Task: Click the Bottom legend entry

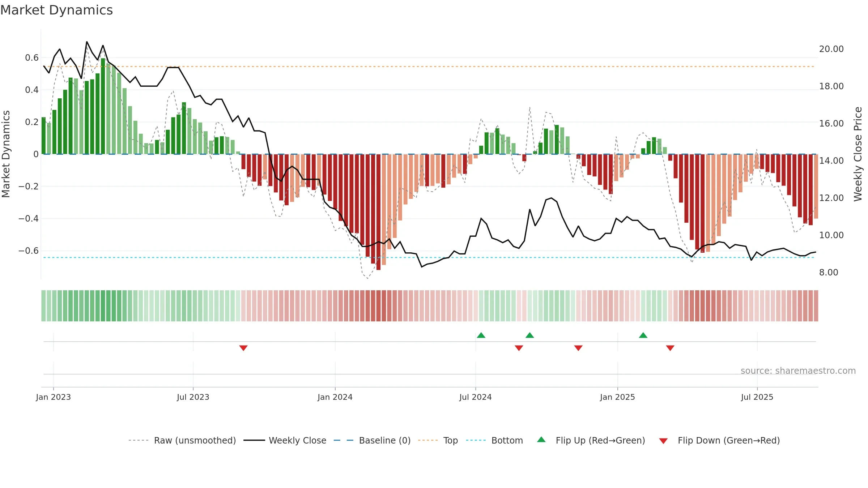Action: 494,440
